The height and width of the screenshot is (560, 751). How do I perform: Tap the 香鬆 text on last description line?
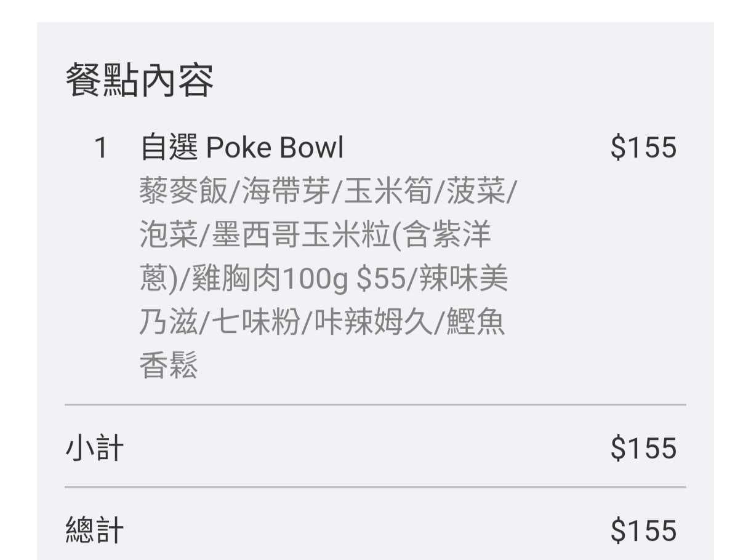(169, 366)
